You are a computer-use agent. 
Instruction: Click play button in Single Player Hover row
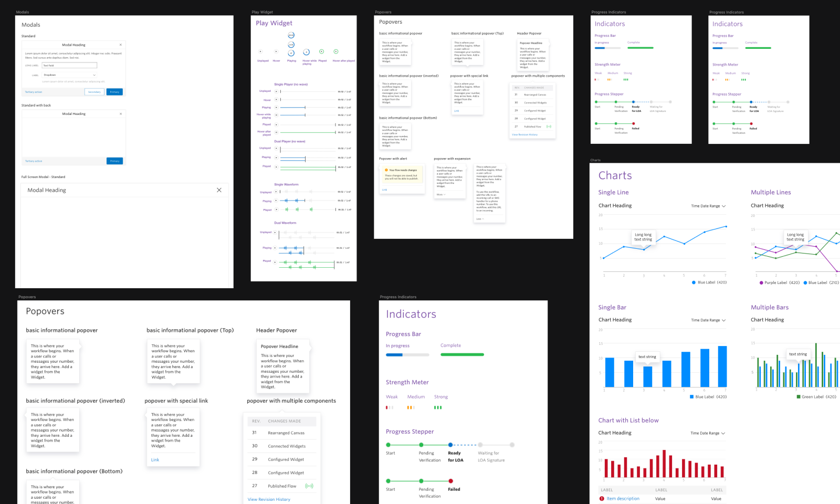276,100
